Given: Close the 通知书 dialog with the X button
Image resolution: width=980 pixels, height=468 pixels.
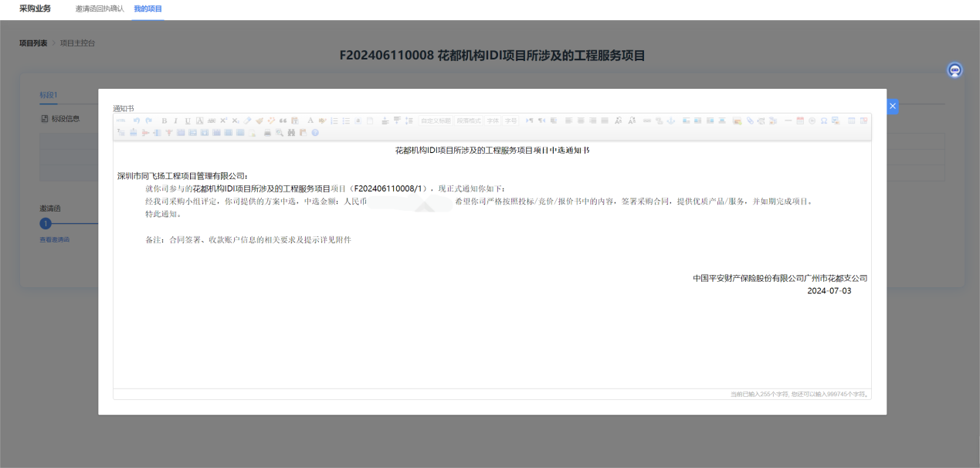Looking at the screenshot, I should [893, 106].
